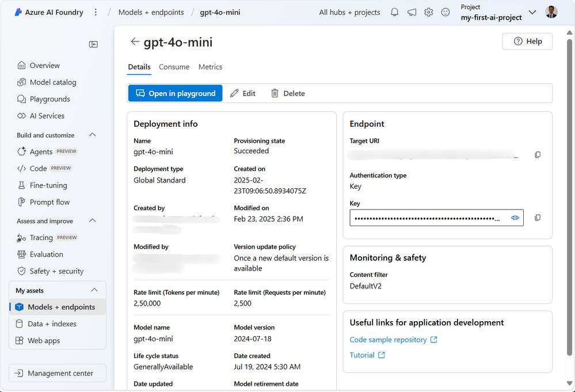Screen dimensions: 575x392
Task: Click the Succeeded provisioning state value
Action: pyautogui.click(x=251, y=151)
